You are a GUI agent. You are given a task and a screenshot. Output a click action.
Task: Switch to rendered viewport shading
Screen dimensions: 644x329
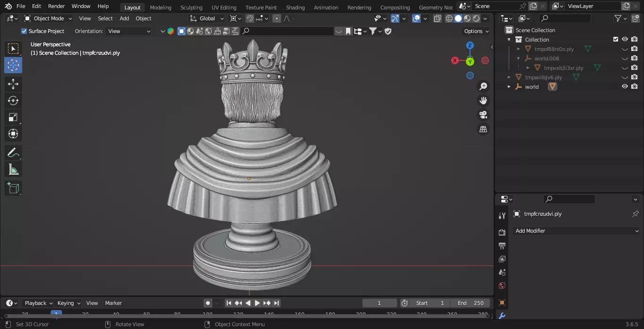(x=476, y=18)
